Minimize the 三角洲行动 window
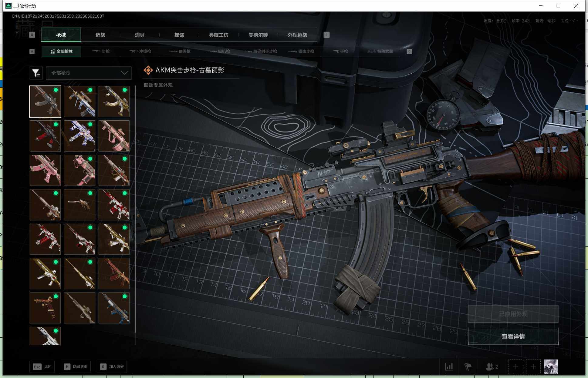Screen dimensions: 588x378 (x=541, y=6)
